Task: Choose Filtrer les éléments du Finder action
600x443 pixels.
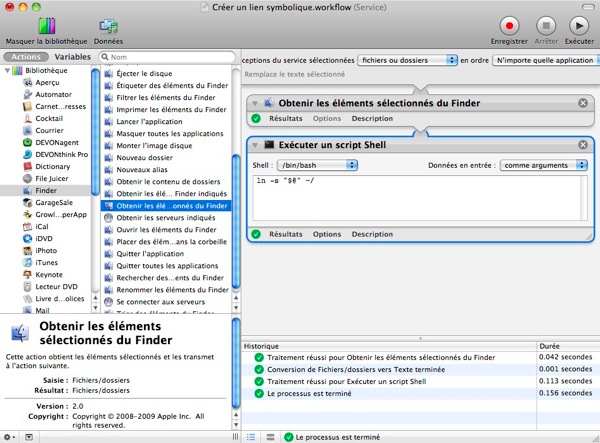Action: (x=166, y=98)
